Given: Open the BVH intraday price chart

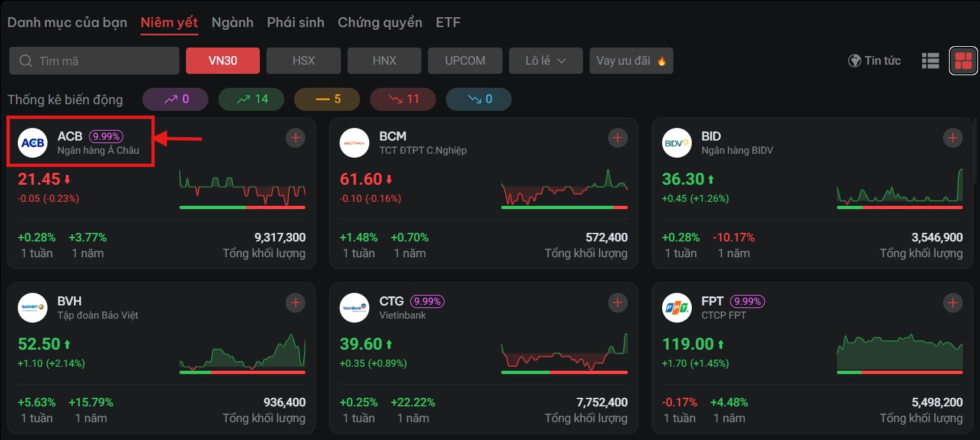Looking at the screenshot, I should (x=243, y=351).
